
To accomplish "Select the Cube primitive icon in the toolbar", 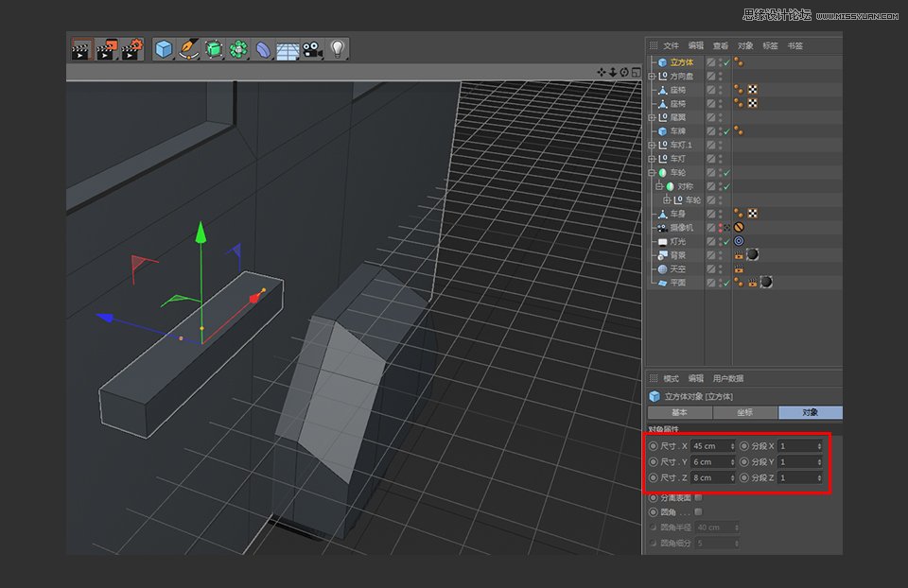I will (164, 47).
